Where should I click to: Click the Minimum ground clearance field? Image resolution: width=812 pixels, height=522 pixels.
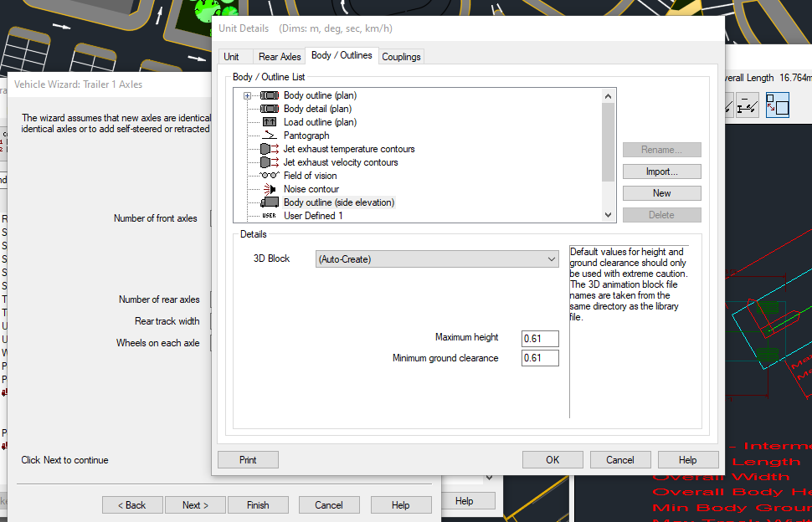pos(540,358)
